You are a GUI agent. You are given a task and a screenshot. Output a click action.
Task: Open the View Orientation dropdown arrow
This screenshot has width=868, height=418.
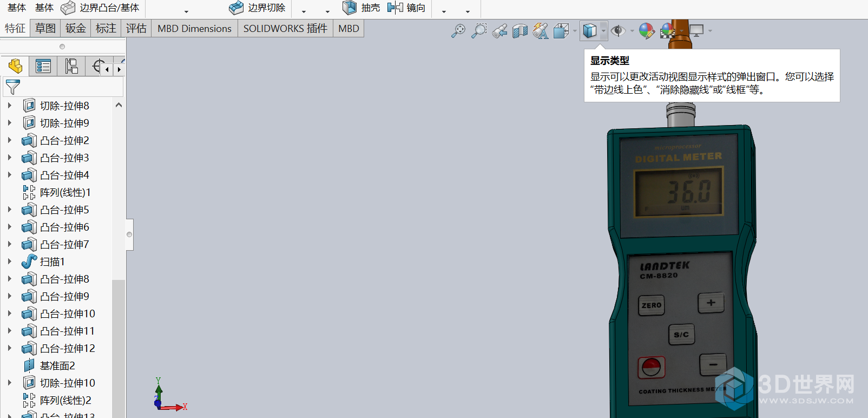coord(575,31)
